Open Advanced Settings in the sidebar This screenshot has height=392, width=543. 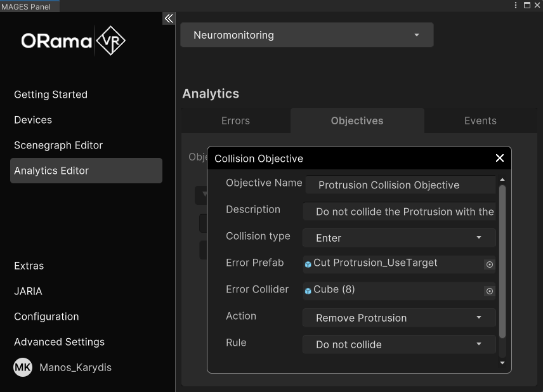(x=59, y=342)
